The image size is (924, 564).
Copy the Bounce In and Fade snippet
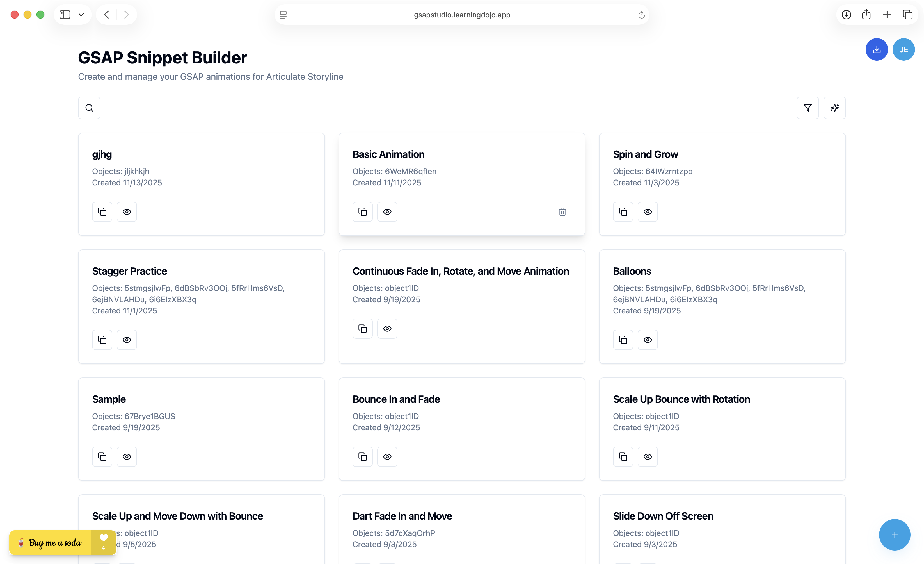click(362, 457)
